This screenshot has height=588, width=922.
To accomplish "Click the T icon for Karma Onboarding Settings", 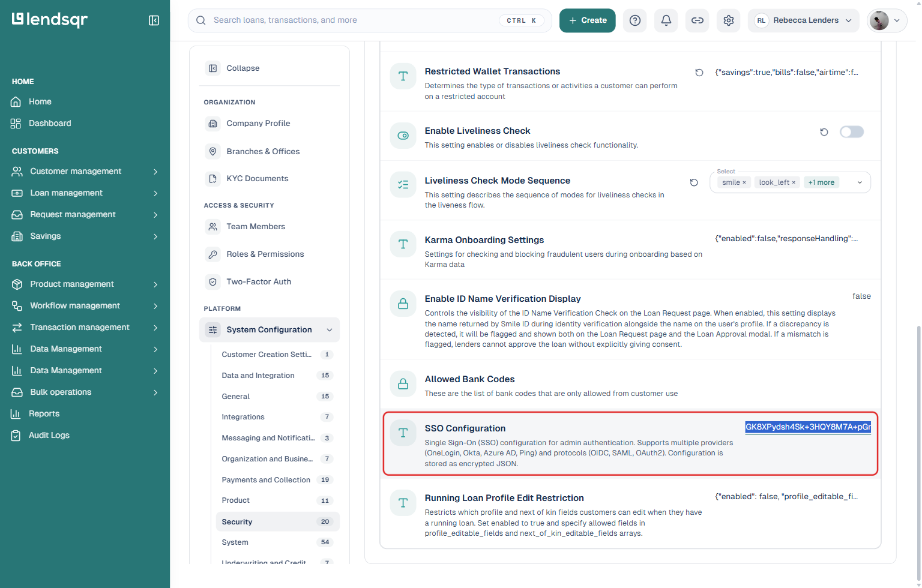I will coord(403,244).
